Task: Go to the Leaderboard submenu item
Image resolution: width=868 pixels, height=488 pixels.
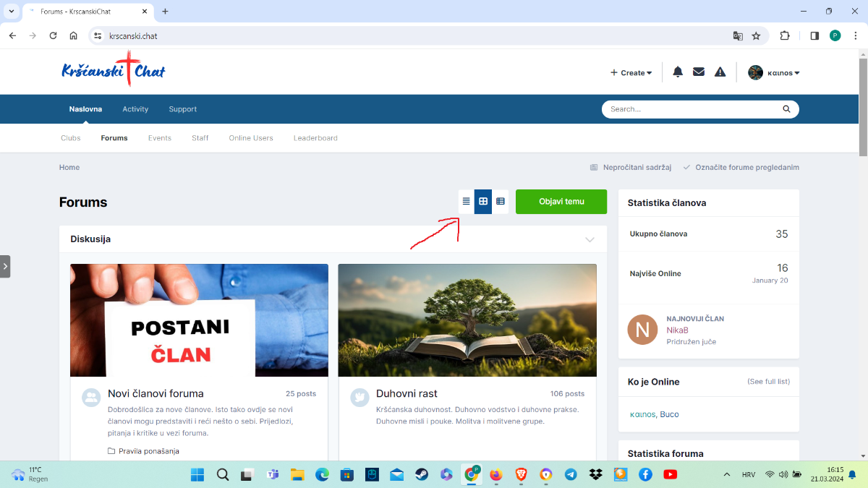Action: (315, 138)
